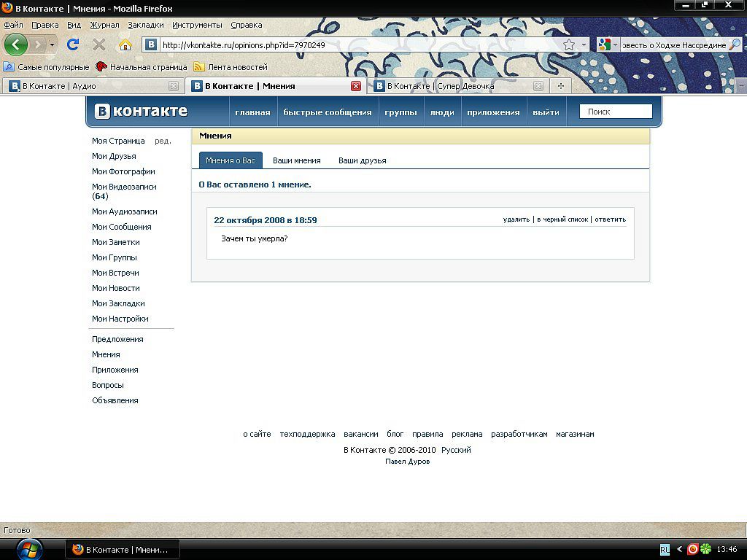Switch to the Ваши мнения tab

pos(297,160)
